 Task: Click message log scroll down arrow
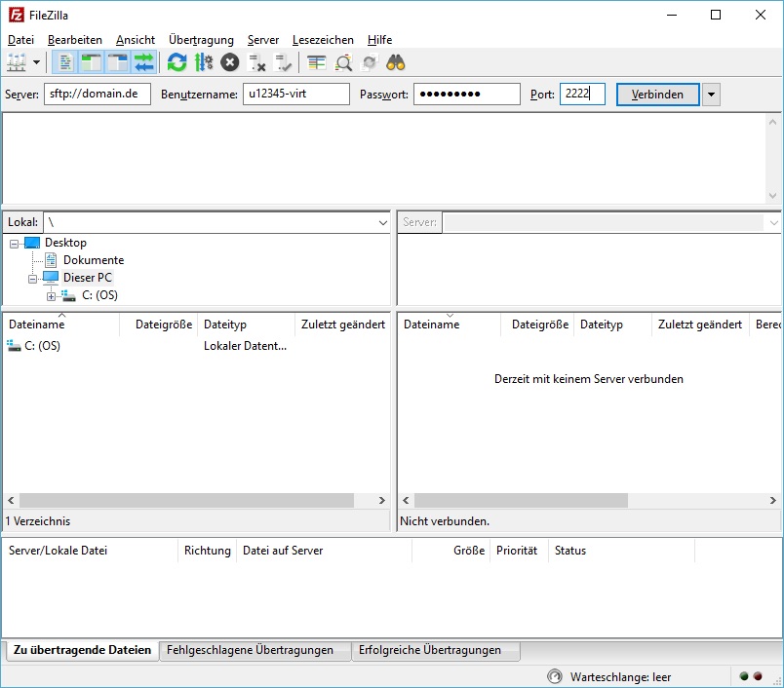click(773, 195)
